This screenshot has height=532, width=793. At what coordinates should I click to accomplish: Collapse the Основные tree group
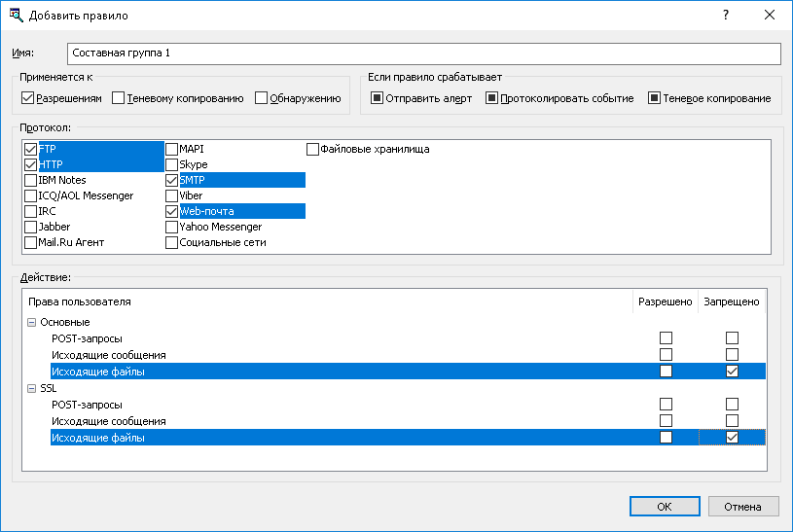(x=32, y=322)
